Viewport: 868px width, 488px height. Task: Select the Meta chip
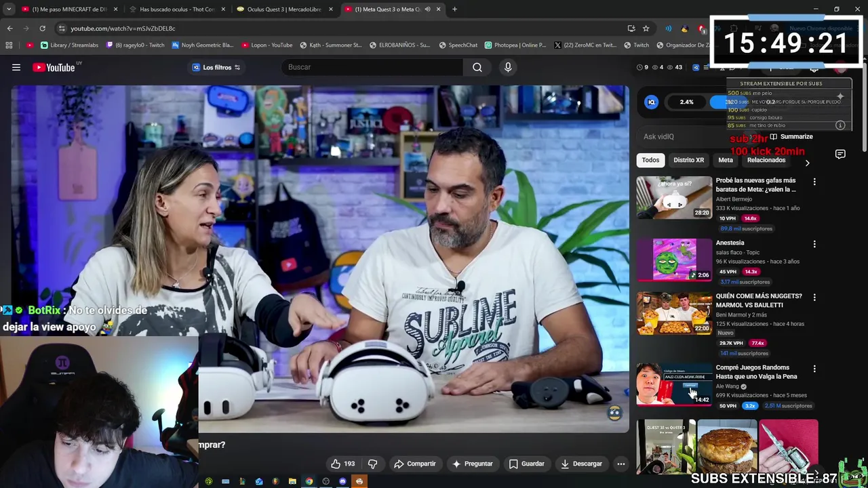726,160
